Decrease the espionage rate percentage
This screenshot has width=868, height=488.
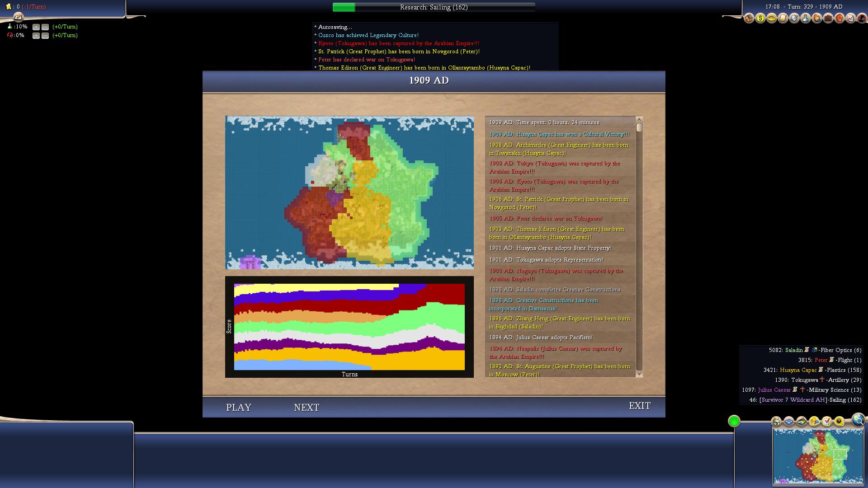pyautogui.click(x=45, y=36)
